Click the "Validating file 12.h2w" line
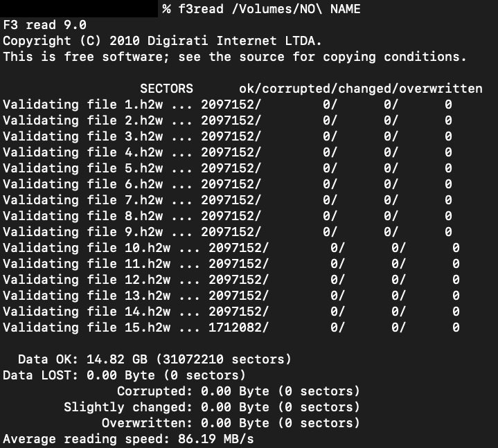This screenshot has width=498, height=448. [87, 280]
